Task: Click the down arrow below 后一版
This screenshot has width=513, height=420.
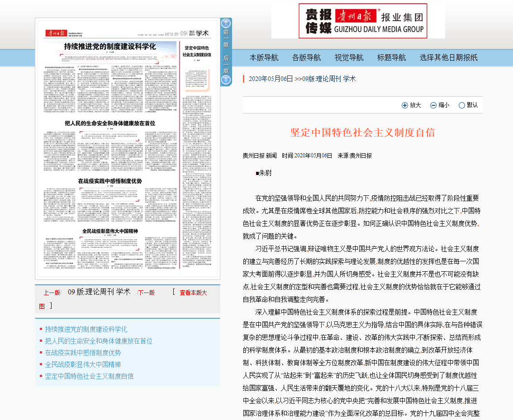Action: (226, 80)
